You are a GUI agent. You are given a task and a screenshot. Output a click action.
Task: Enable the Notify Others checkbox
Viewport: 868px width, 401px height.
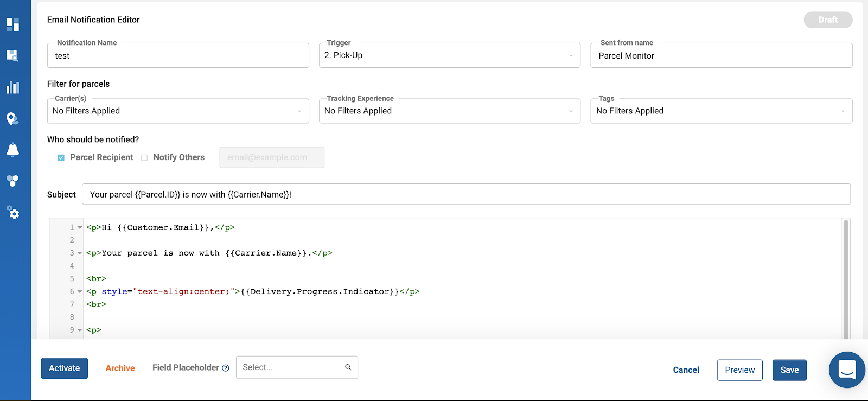tap(144, 158)
